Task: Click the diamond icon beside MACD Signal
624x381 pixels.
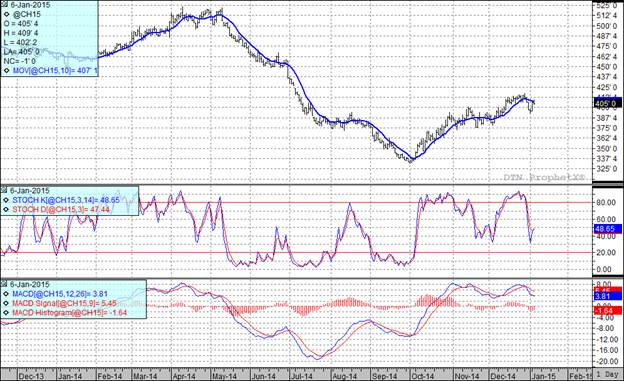Action: pyautogui.click(x=7, y=303)
